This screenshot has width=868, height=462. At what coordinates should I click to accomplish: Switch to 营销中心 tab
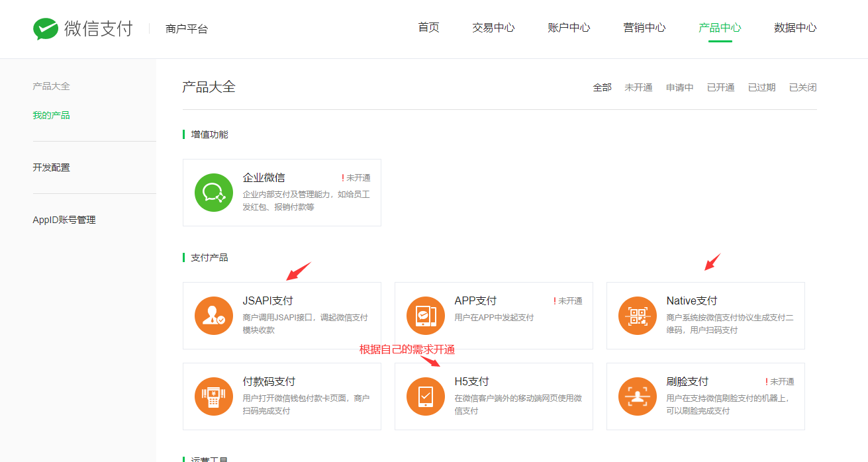[644, 28]
